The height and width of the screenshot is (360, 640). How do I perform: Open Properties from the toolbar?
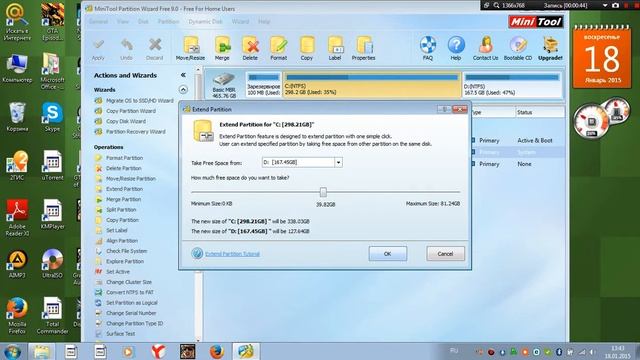click(x=363, y=48)
